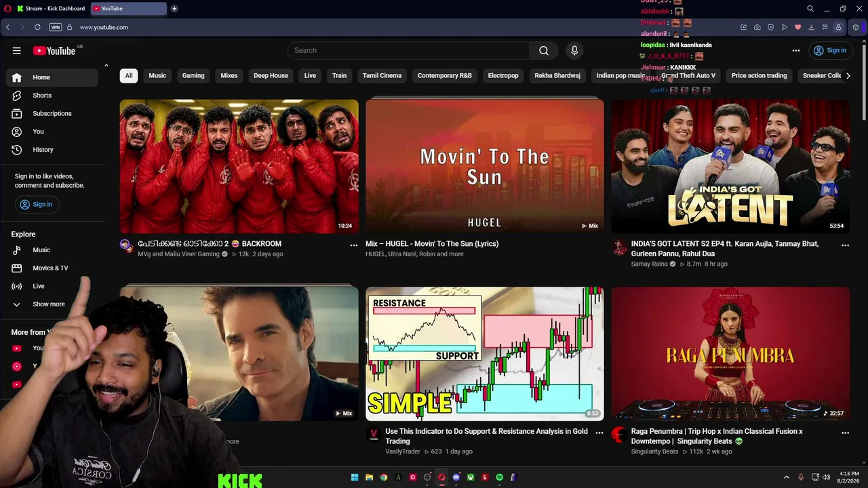Image resolution: width=868 pixels, height=488 pixels.
Task: Open options for Raga Penumbra video
Action: point(845,432)
